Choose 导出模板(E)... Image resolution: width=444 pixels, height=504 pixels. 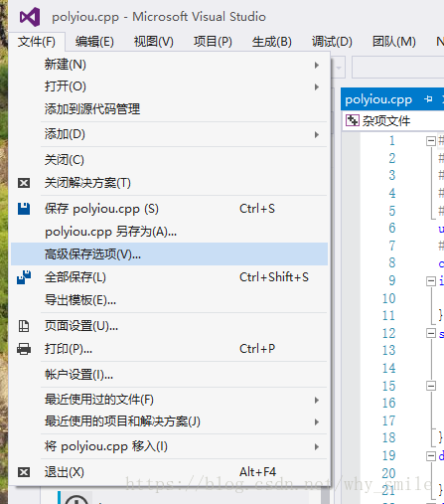(x=169, y=300)
